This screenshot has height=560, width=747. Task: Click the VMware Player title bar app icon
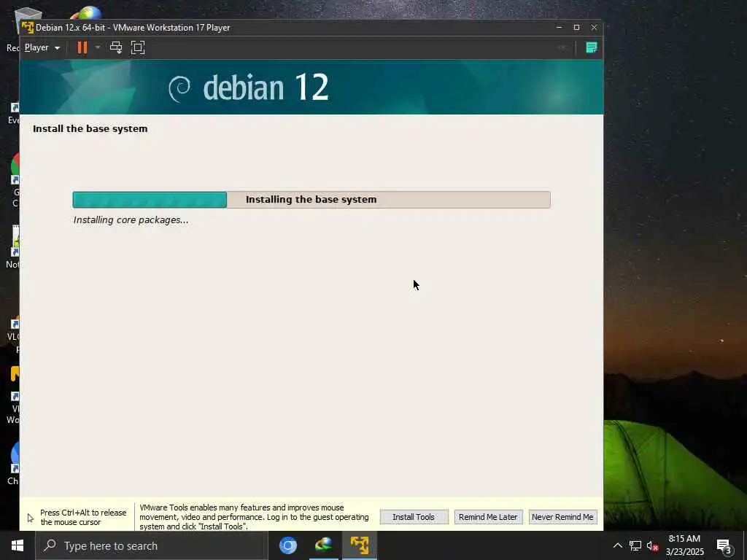click(x=28, y=28)
